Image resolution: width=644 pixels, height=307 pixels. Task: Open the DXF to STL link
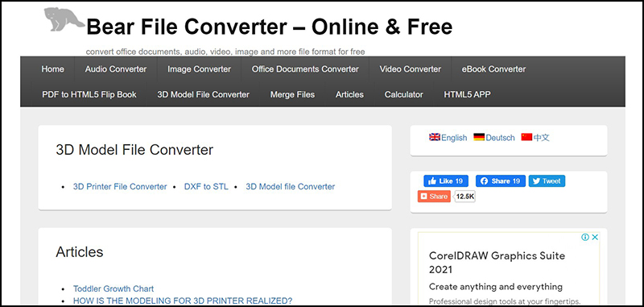[206, 187]
